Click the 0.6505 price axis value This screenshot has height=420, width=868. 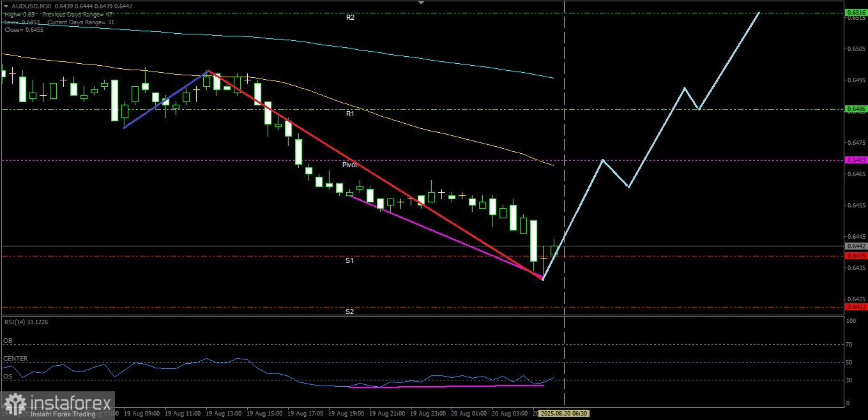click(x=856, y=49)
